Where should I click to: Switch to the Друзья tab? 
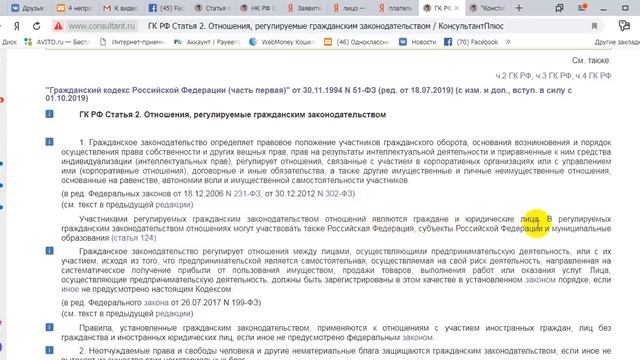[x=27, y=8]
